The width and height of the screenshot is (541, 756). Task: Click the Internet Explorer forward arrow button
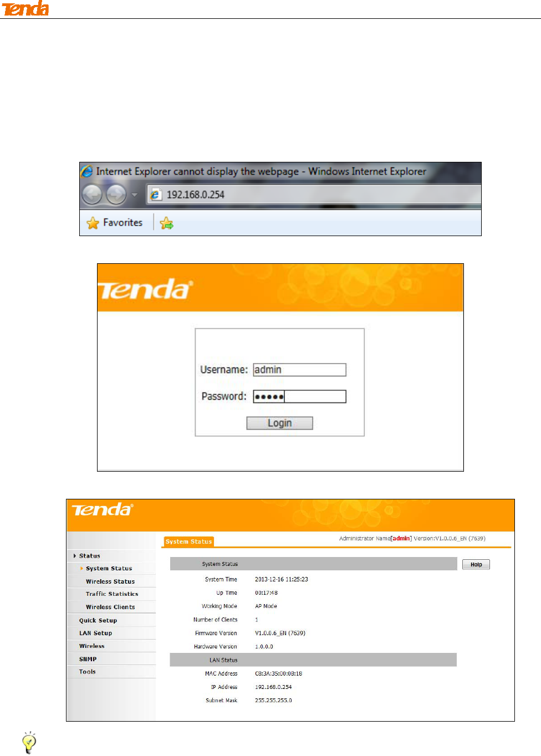[x=116, y=195]
